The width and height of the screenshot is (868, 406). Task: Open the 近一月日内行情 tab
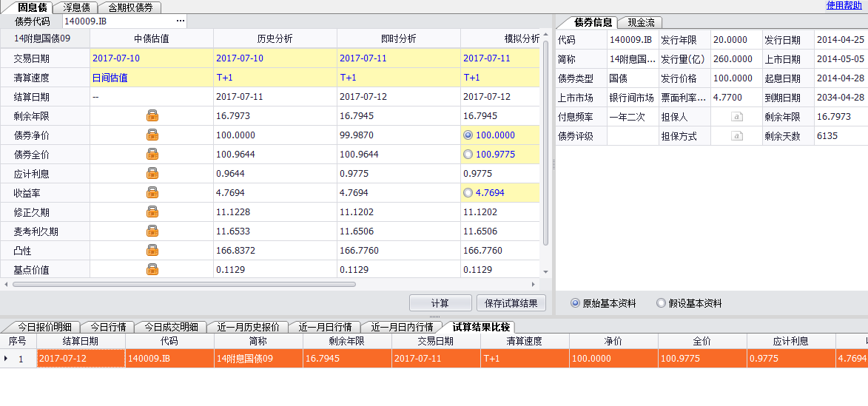(403, 327)
